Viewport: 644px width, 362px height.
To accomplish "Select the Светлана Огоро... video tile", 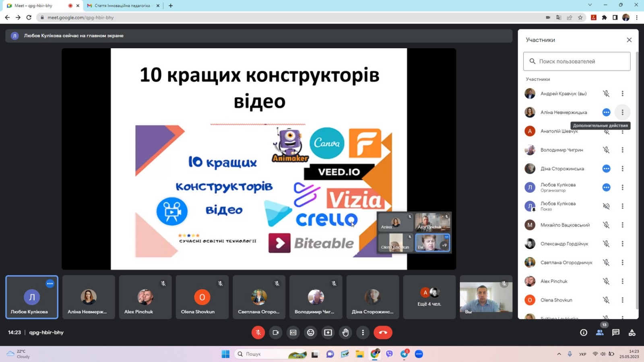I will tap(259, 297).
